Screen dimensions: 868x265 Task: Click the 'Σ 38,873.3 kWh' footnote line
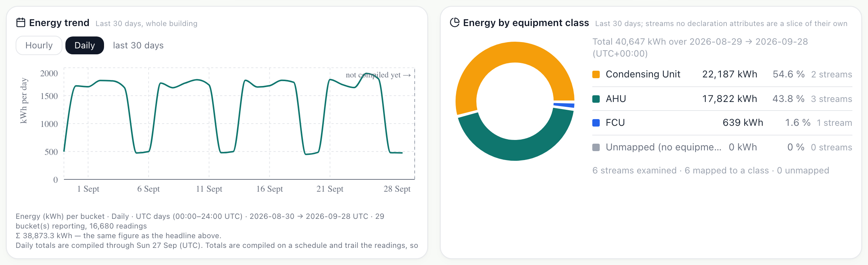[x=119, y=236]
